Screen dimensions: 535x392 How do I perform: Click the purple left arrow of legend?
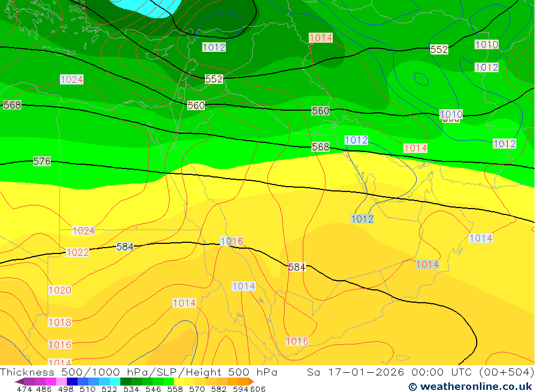click(19, 381)
